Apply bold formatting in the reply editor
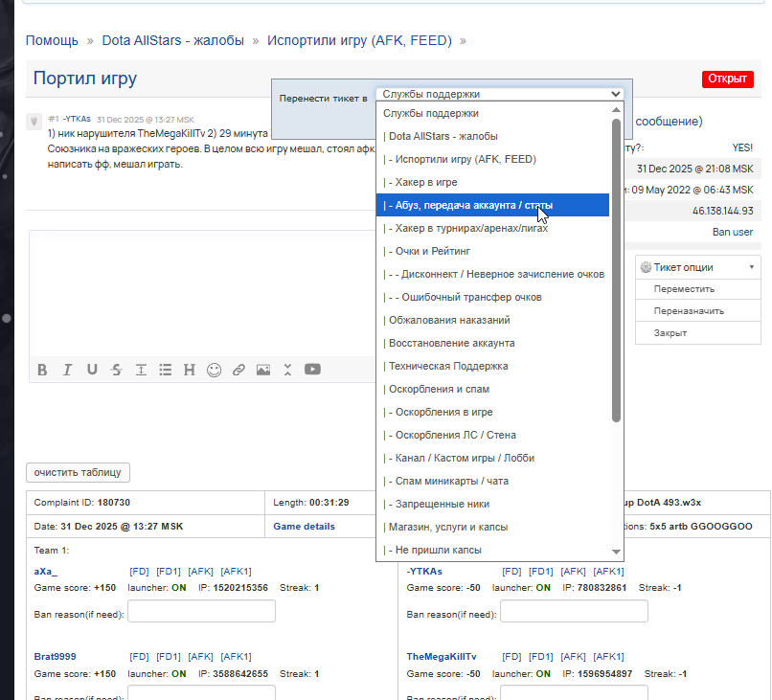The height and width of the screenshot is (700, 772). (x=42, y=370)
